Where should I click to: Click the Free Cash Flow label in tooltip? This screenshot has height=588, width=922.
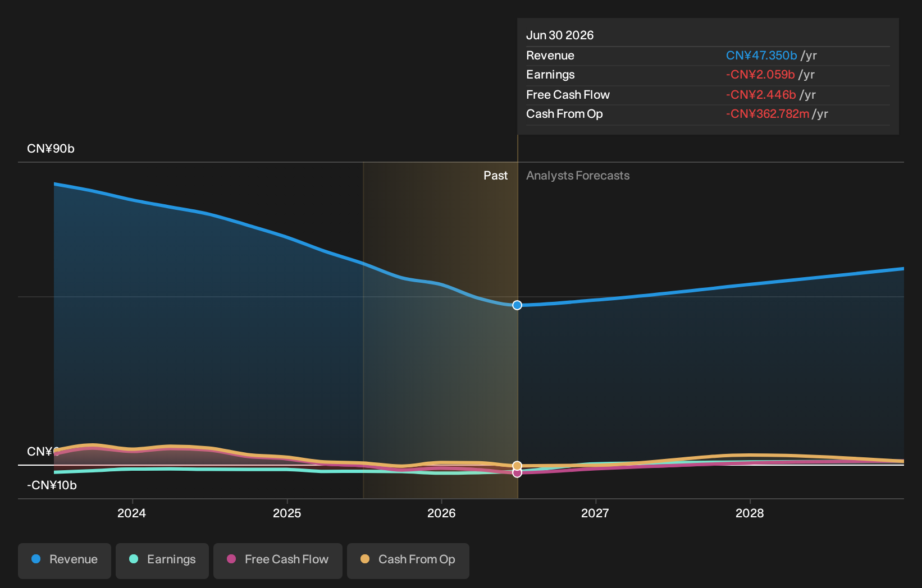pos(568,95)
